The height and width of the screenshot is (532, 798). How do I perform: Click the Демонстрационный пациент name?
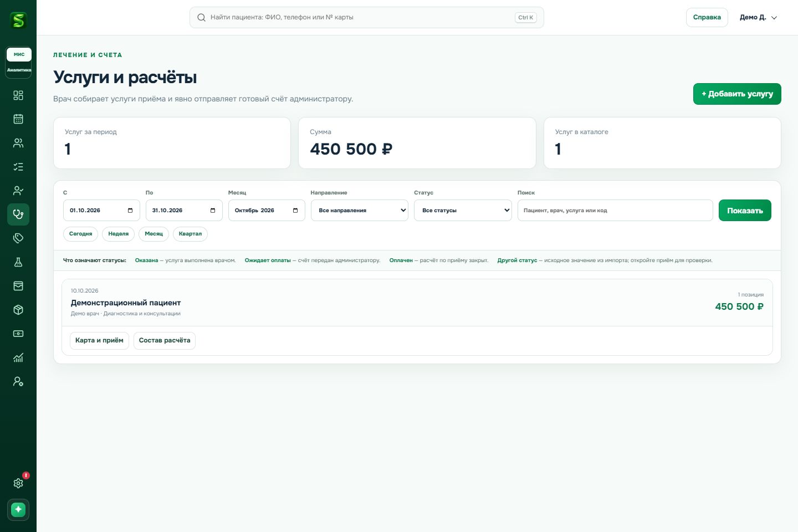pos(126,303)
